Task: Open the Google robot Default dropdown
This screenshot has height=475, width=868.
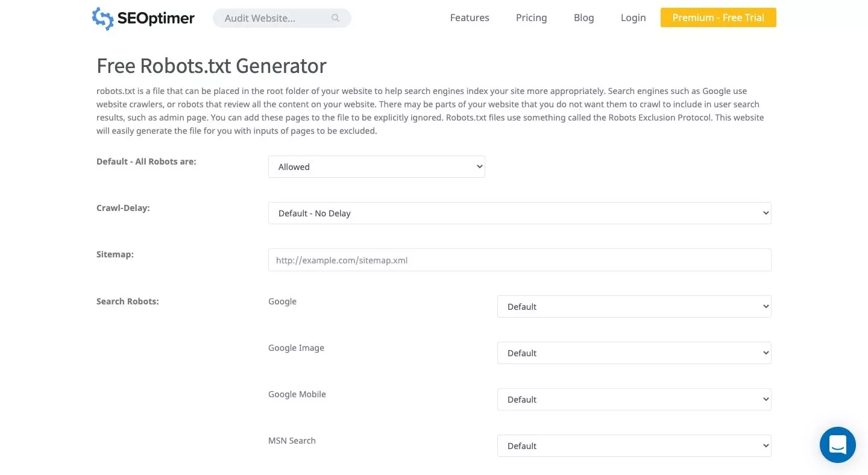Action: [634, 307]
